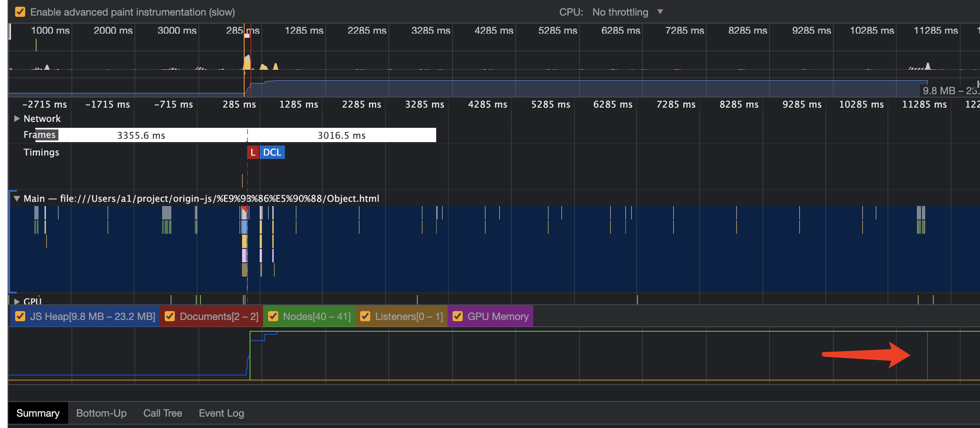Open the Event Log tab

click(221, 413)
